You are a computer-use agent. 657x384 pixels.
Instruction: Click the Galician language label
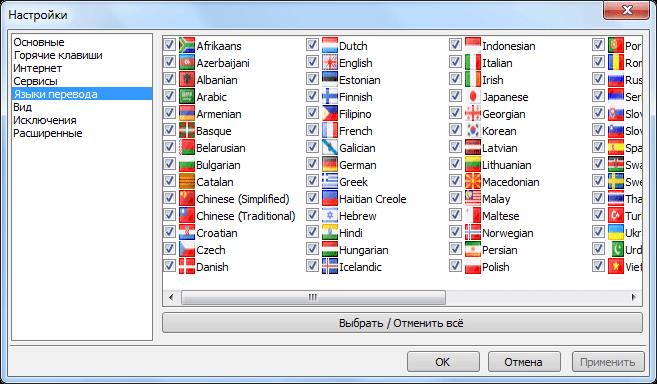pyautogui.click(x=357, y=148)
